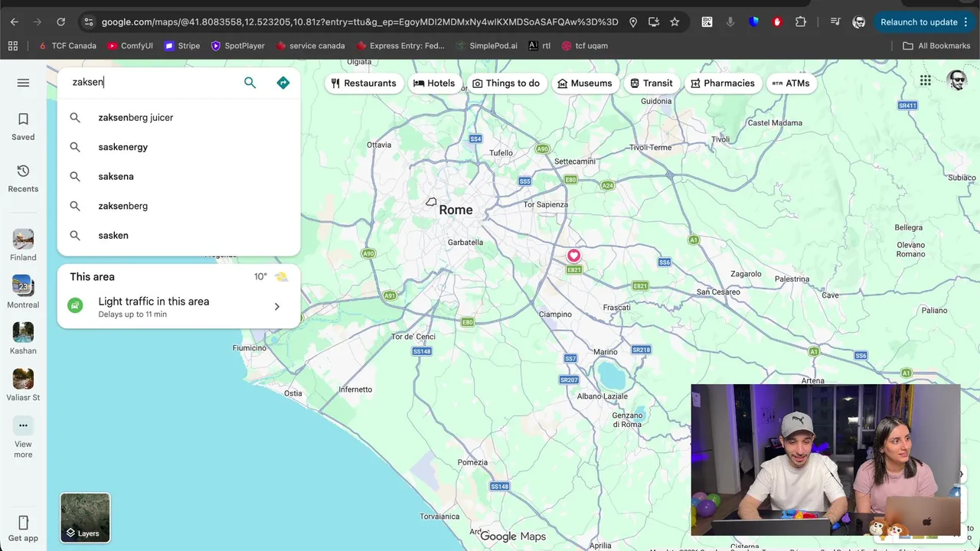Click the Ciampino town label
Screen dimensions: 980x551
click(x=555, y=315)
